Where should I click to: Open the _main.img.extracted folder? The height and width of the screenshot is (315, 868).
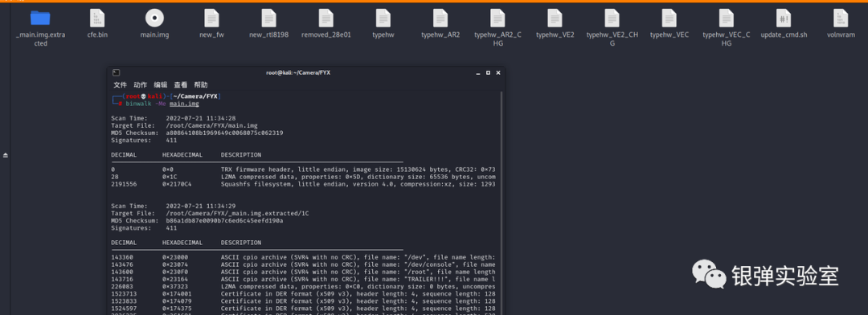(x=40, y=18)
